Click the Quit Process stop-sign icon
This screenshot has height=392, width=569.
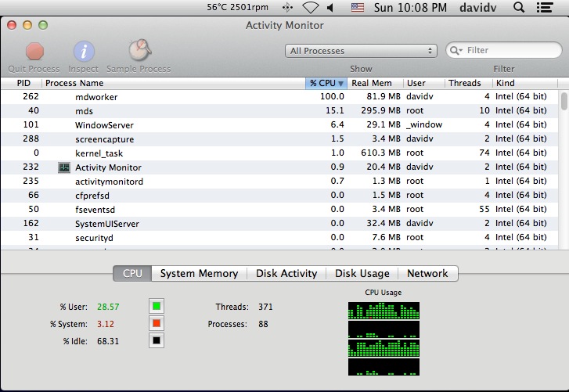[x=35, y=51]
